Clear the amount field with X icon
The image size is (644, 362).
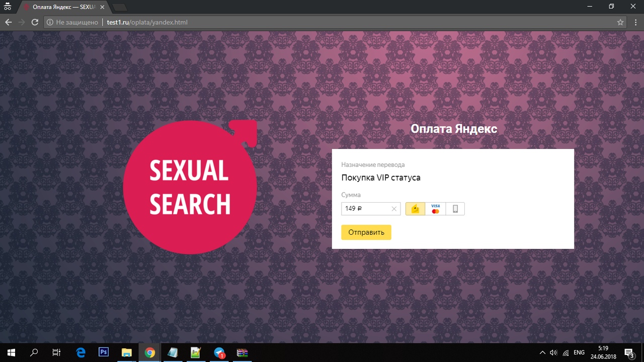pos(394,209)
